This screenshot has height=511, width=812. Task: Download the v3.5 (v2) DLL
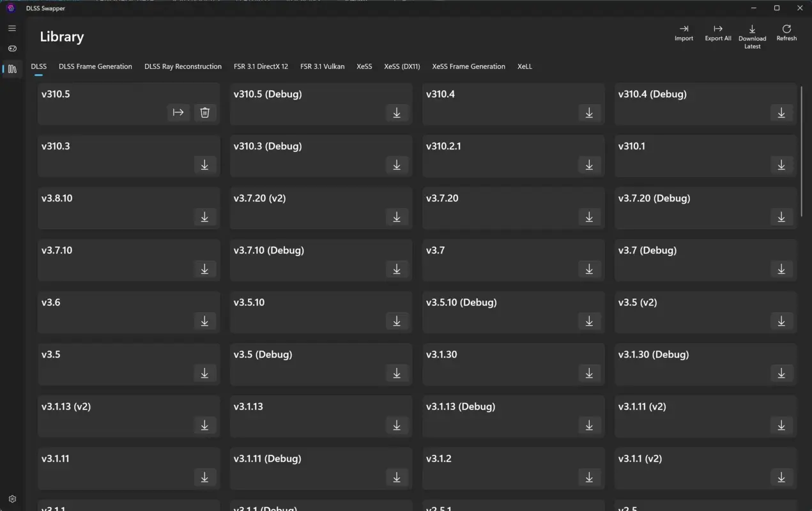781,321
